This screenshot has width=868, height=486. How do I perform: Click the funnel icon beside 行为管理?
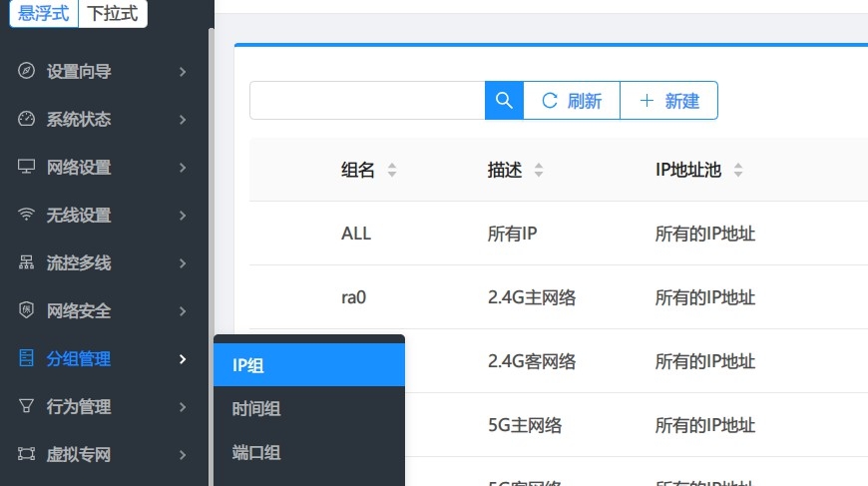pos(27,406)
